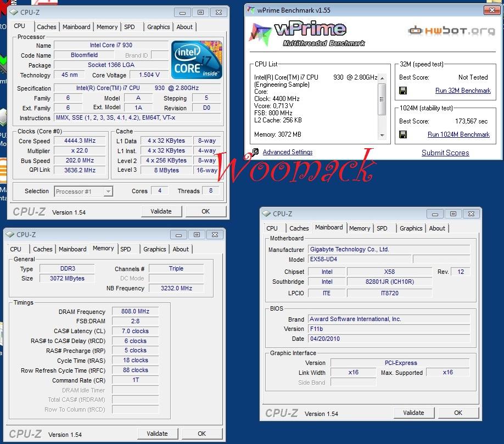Click the HWBOT.org logo

pos(452,31)
